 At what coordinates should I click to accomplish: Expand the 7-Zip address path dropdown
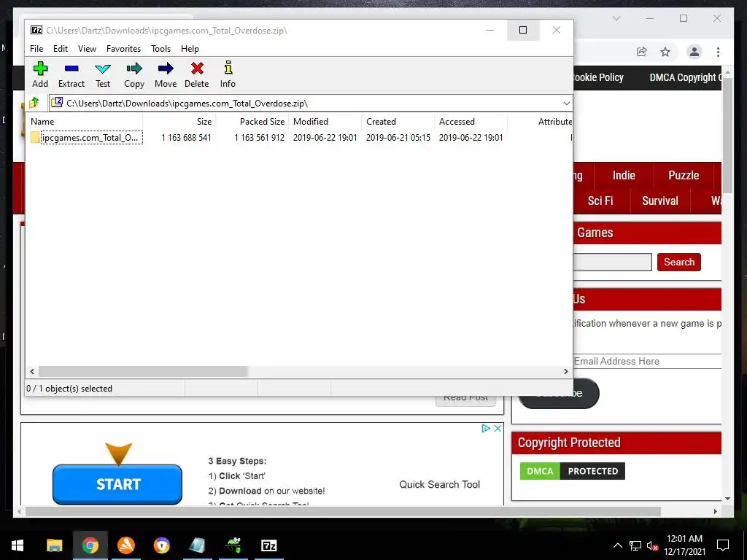click(x=566, y=104)
